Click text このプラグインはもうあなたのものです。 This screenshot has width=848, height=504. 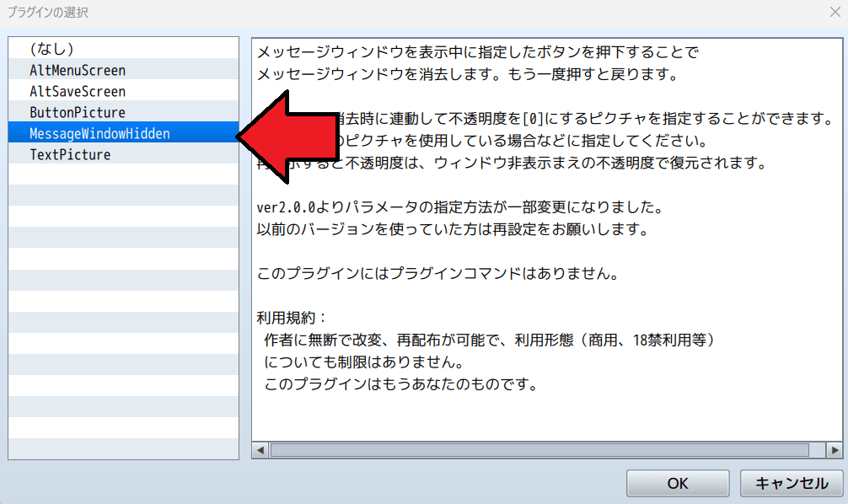coord(400,384)
